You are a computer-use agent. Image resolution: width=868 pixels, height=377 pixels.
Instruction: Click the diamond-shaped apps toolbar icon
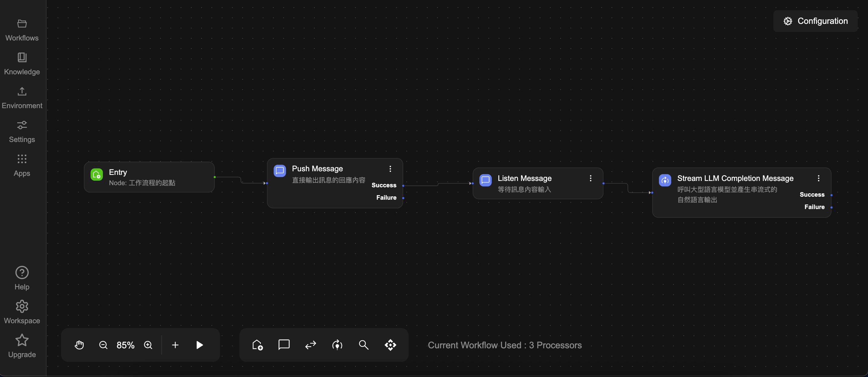[x=390, y=345]
